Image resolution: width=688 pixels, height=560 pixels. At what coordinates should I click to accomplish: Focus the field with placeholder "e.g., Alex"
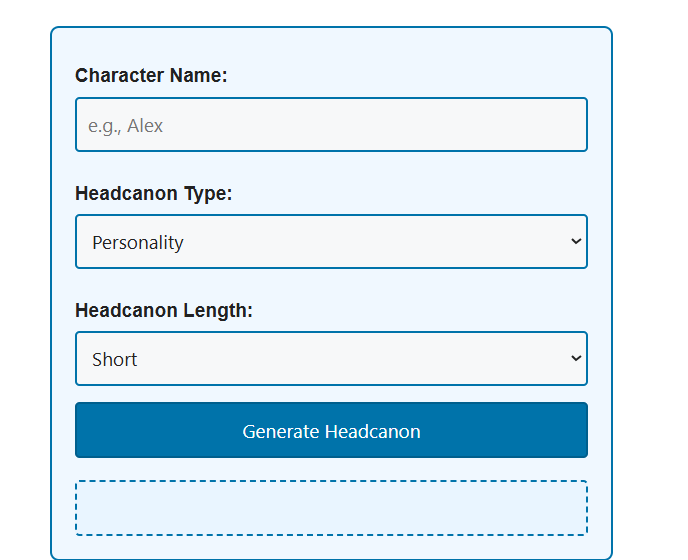[x=331, y=125]
